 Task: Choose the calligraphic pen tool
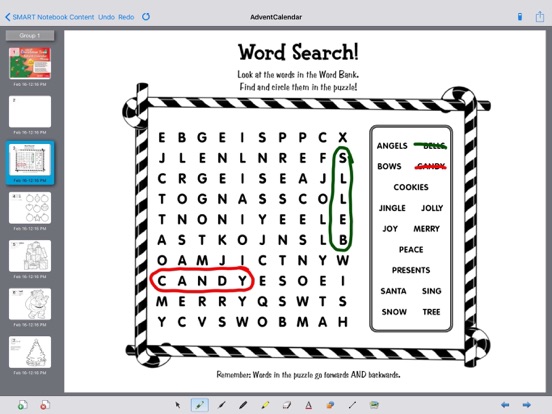pos(221,405)
